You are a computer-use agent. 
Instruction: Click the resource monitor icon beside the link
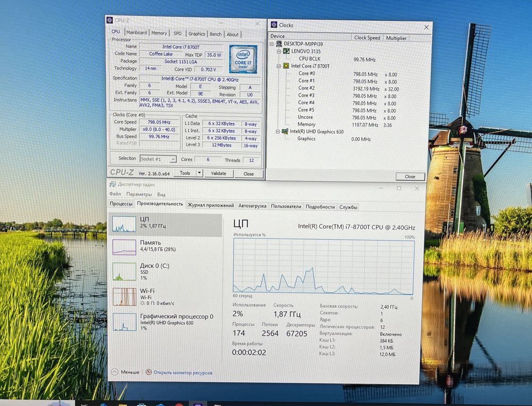(x=148, y=372)
